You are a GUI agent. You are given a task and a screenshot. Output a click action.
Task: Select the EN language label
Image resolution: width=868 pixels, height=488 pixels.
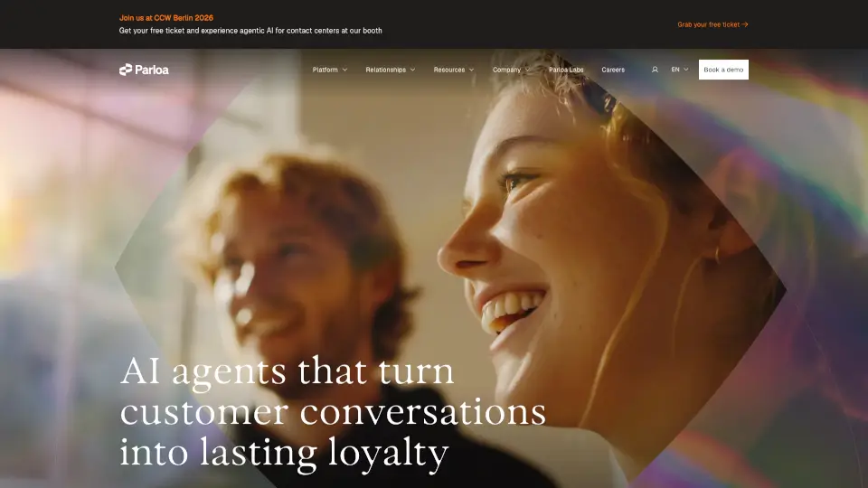coord(675,70)
